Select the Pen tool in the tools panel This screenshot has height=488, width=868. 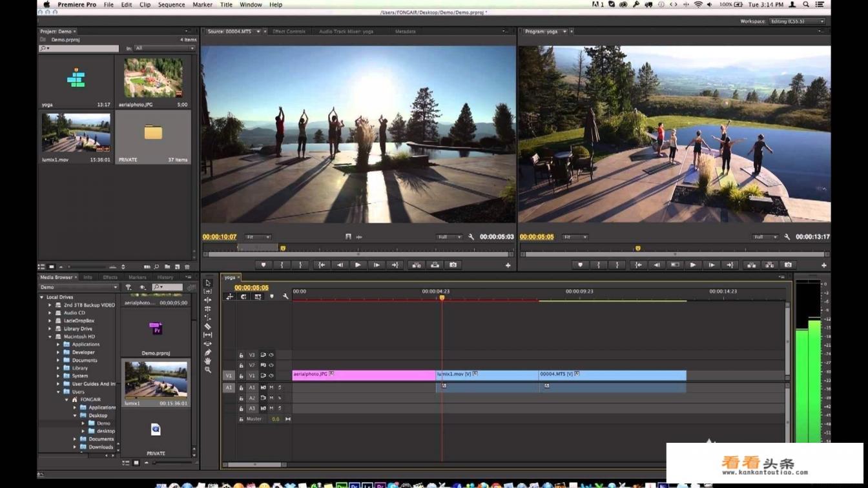207,352
